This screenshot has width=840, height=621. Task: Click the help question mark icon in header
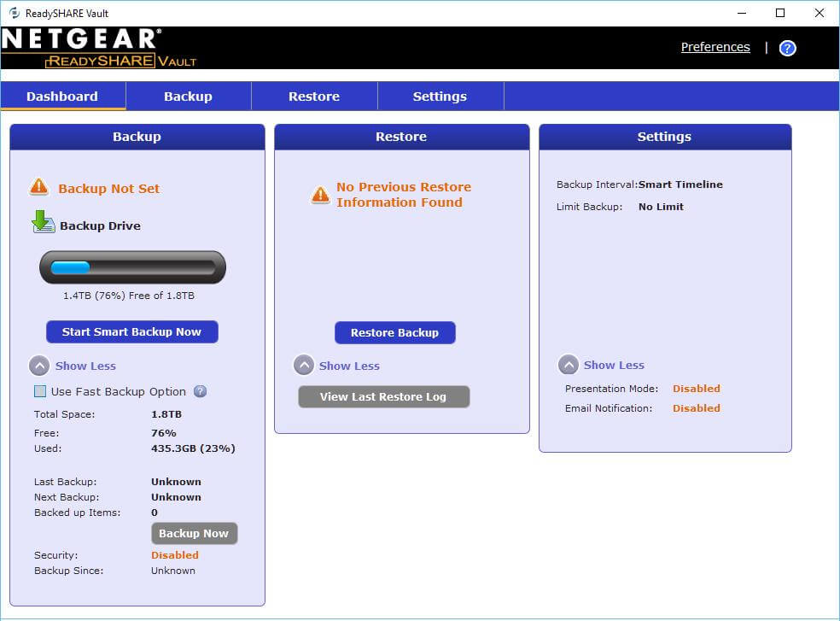[x=787, y=48]
